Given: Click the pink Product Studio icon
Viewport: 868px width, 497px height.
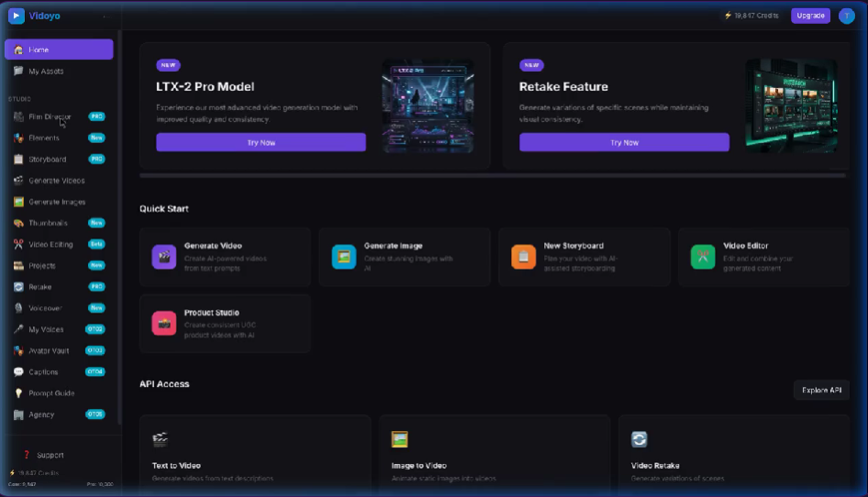Looking at the screenshot, I should [x=163, y=323].
